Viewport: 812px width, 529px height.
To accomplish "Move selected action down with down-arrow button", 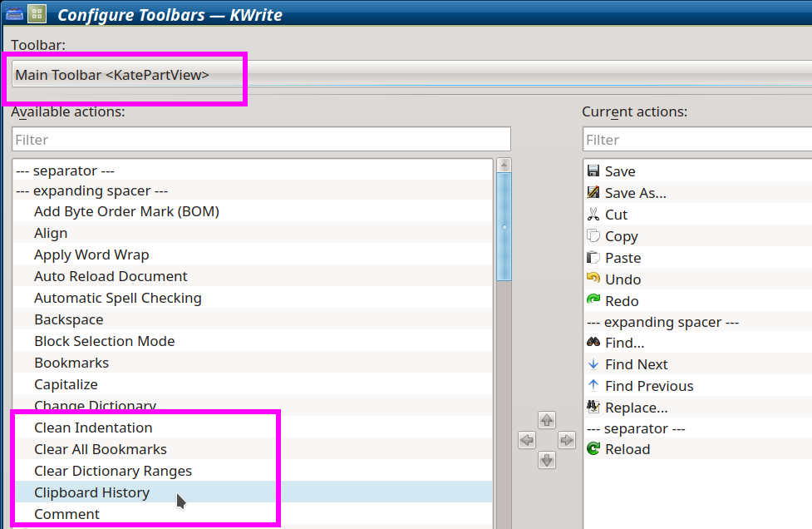I will (x=547, y=460).
